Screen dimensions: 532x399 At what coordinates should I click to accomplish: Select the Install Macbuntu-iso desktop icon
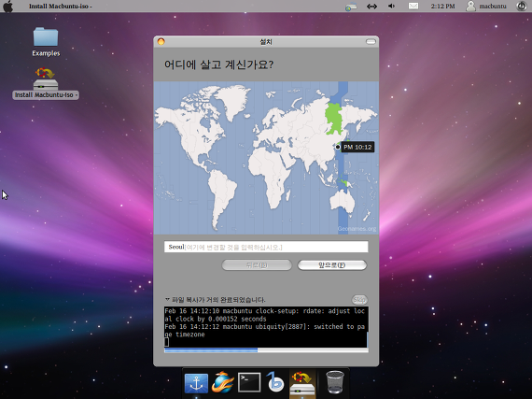pos(46,83)
